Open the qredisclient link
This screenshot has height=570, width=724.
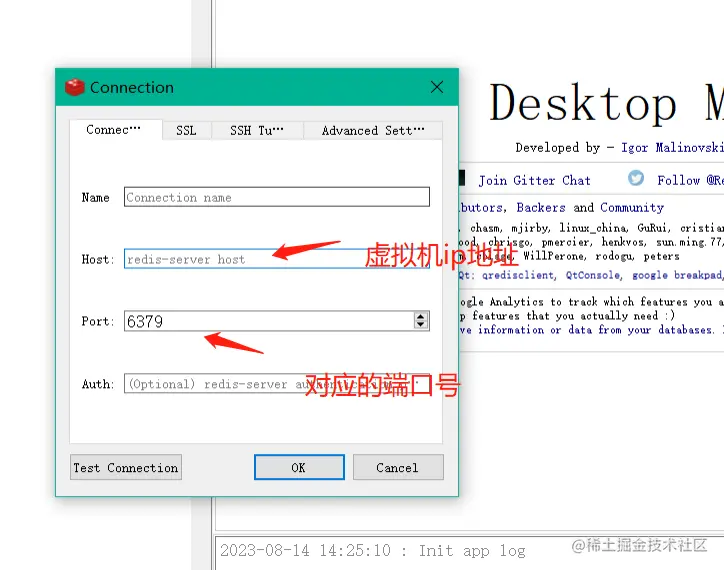(518, 275)
